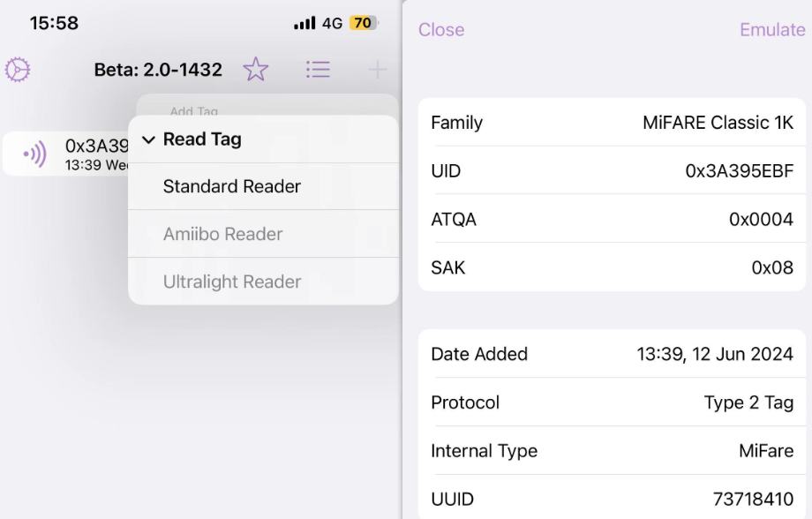Viewport: 812px width, 519px height.
Task: Tap the SAK 0x08 row
Action: [x=612, y=267]
